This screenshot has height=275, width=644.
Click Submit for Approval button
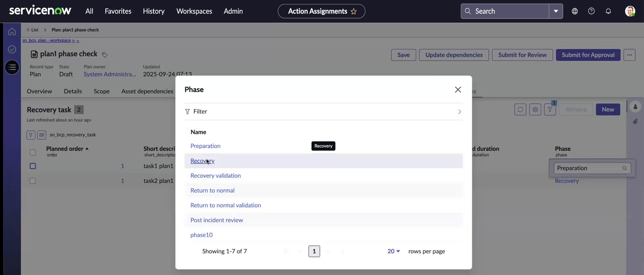[588, 55]
